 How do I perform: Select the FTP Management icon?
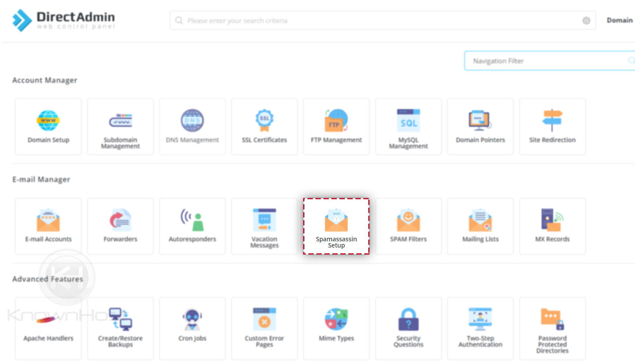click(x=336, y=126)
